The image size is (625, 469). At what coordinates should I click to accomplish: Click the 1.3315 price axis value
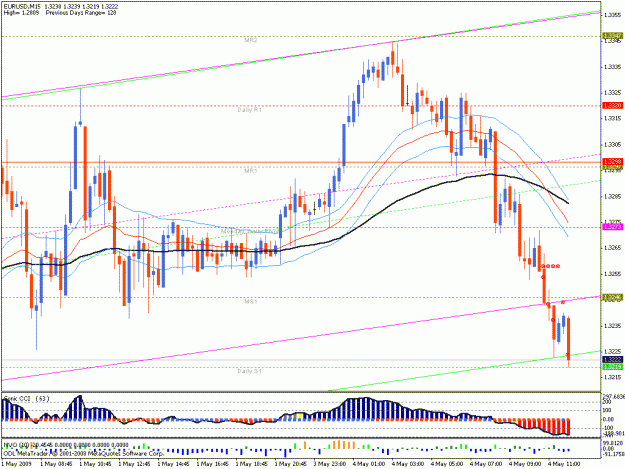pos(613,119)
